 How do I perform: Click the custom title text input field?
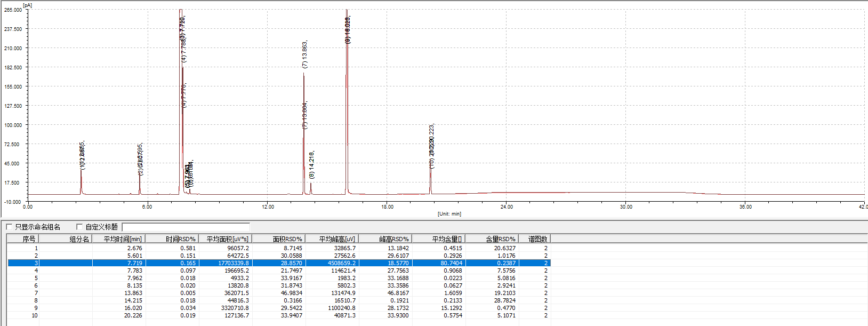click(x=186, y=227)
